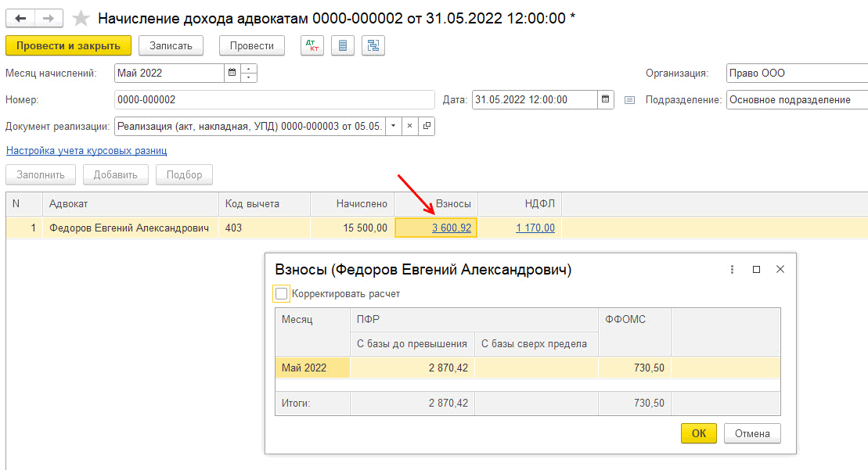Increase month using the stepper up arrow
This screenshot has height=470, width=868.
[x=249, y=70]
